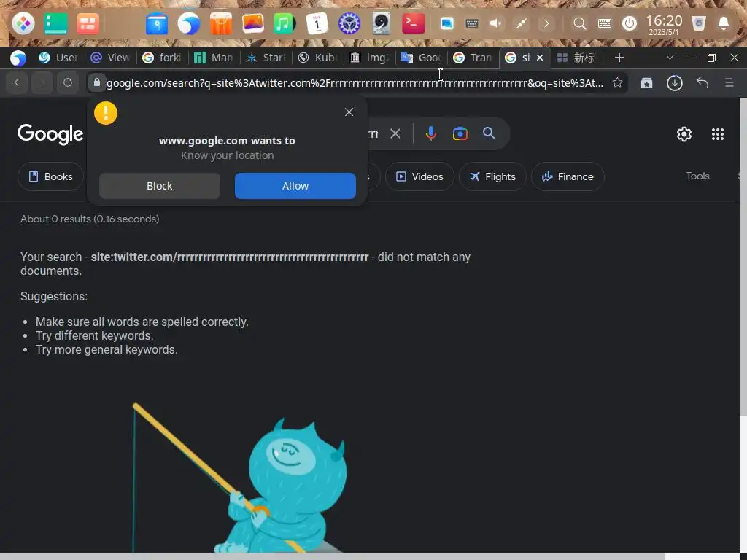747x560 pixels.
Task: Open the app store bag icon
Action: coord(220,23)
